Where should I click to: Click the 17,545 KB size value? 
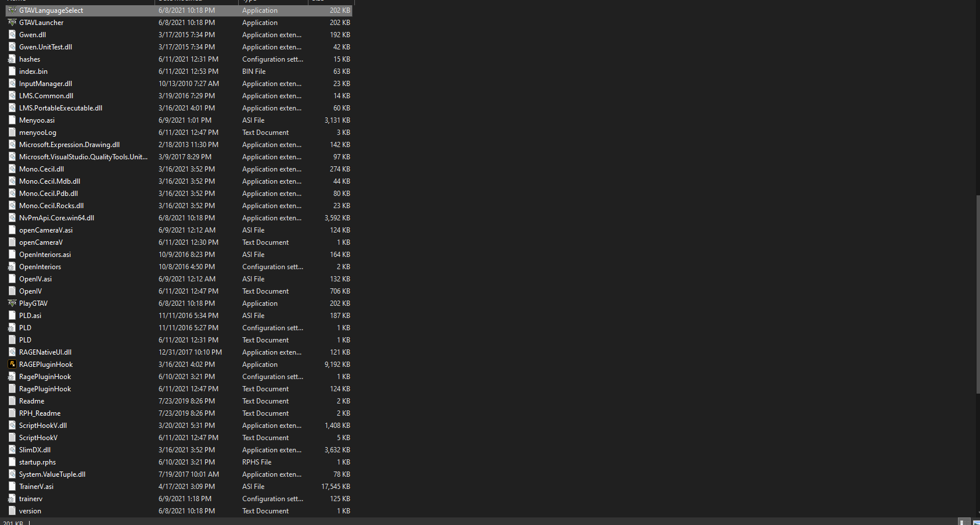pos(336,487)
